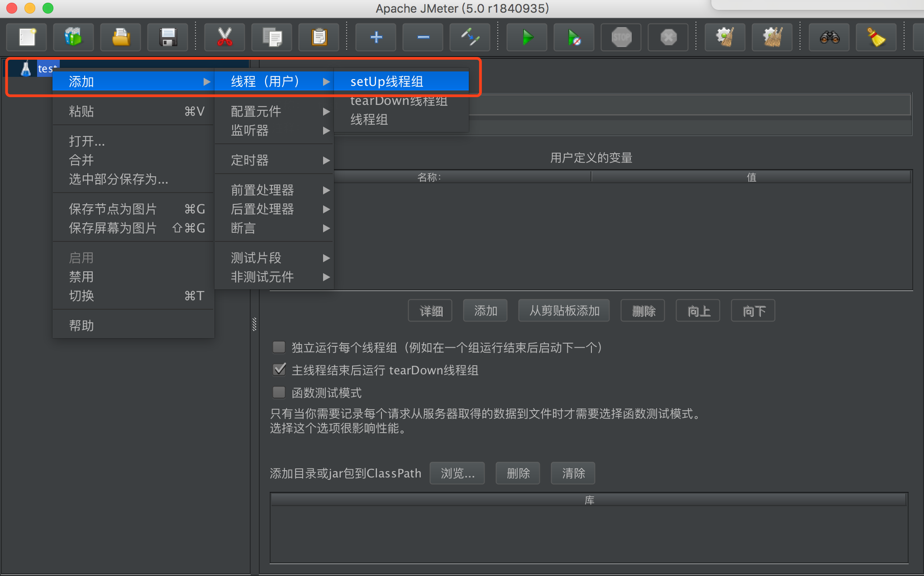Click the 删除 button under variables table
This screenshot has width=924, height=576.
[x=643, y=311]
